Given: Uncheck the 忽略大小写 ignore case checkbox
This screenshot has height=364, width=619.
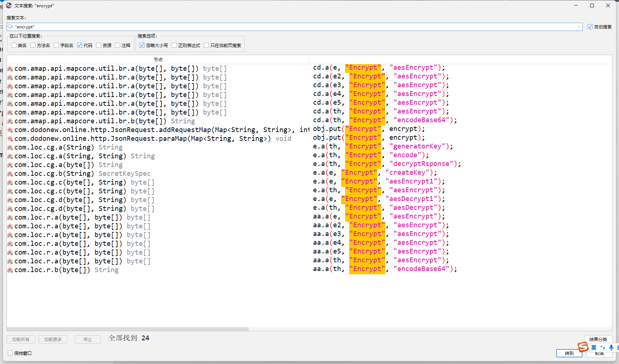Looking at the screenshot, I should click(142, 45).
